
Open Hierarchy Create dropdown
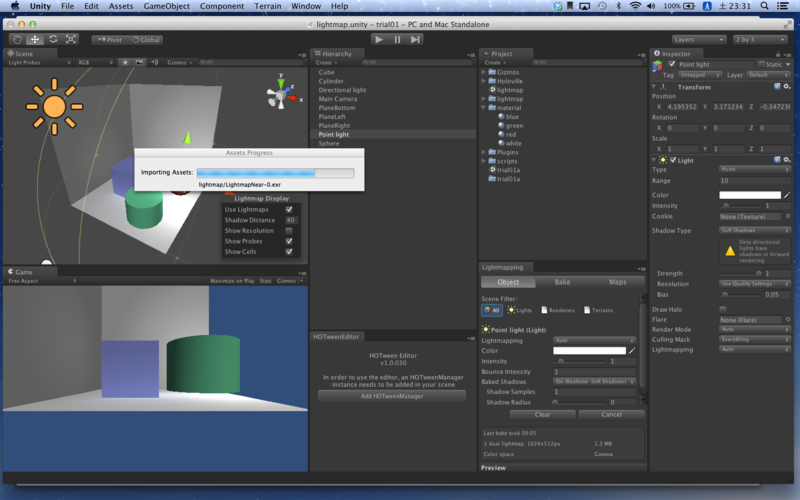[x=326, y=62]
